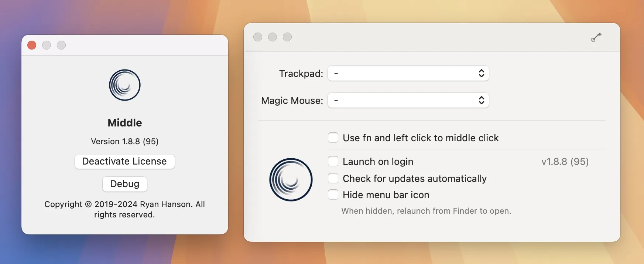644x264 pixels.
Task: Click the 'When hidden, relaunch from Finder' note
Action: (x=426, y=211)
